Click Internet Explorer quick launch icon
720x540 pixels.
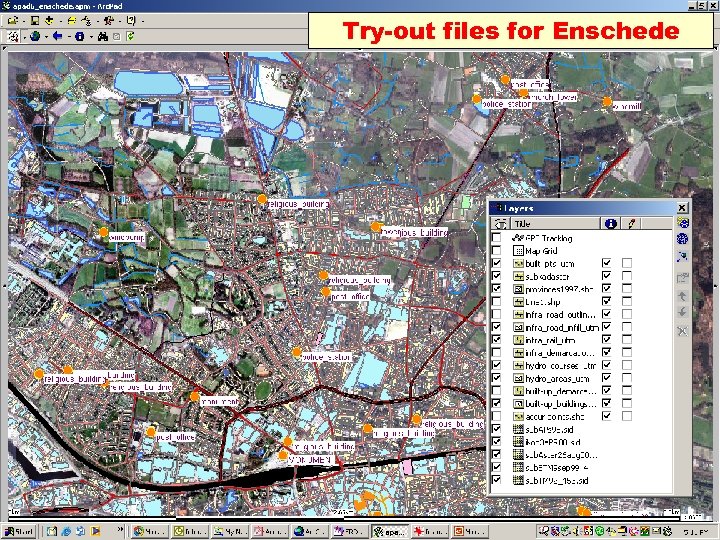66,531
